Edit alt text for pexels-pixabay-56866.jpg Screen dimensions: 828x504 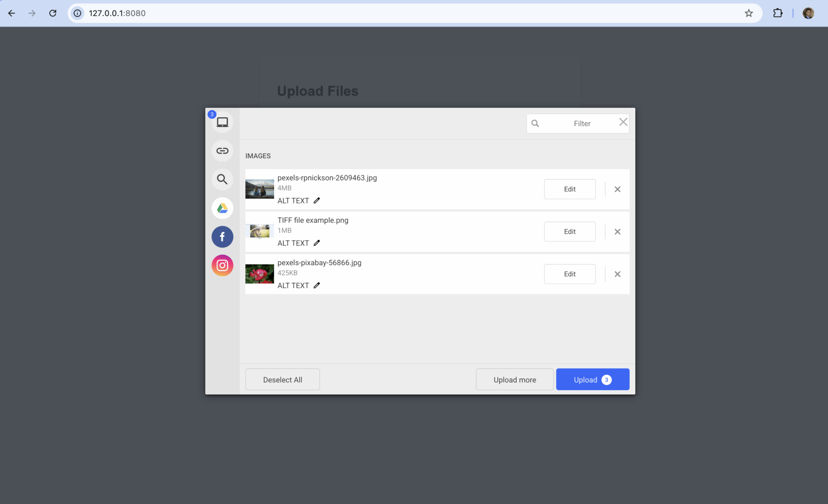(317, 285)
